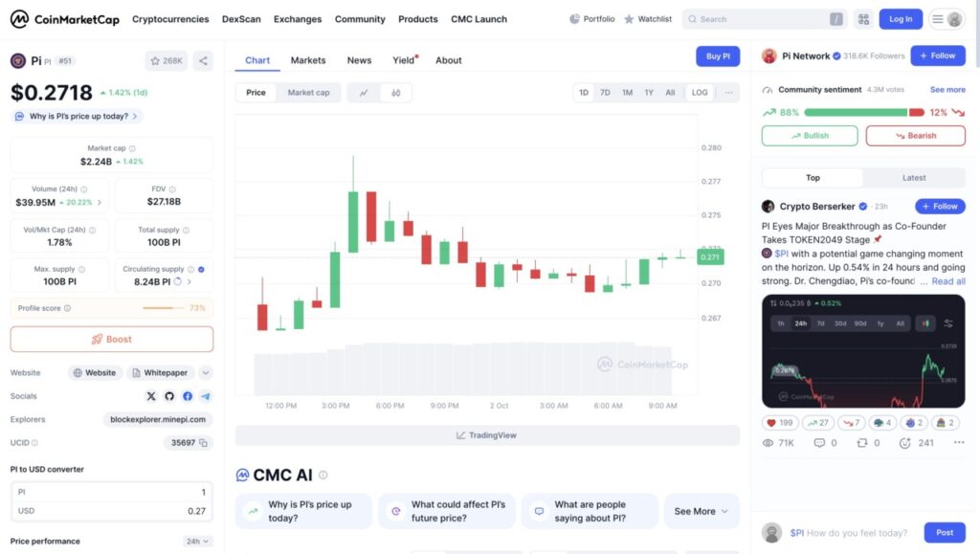This screenshot has width=980, height=554.
Task: Open the GitHub socials icon
Action: [169, 396]
